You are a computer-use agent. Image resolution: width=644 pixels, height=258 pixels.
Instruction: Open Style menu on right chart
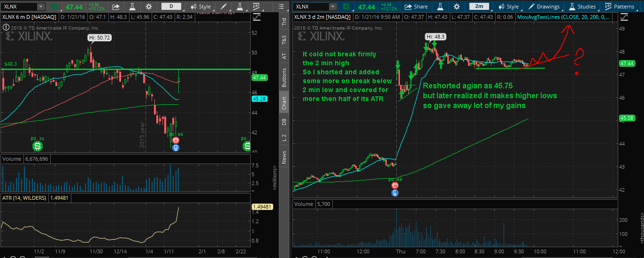coord(508,7)
